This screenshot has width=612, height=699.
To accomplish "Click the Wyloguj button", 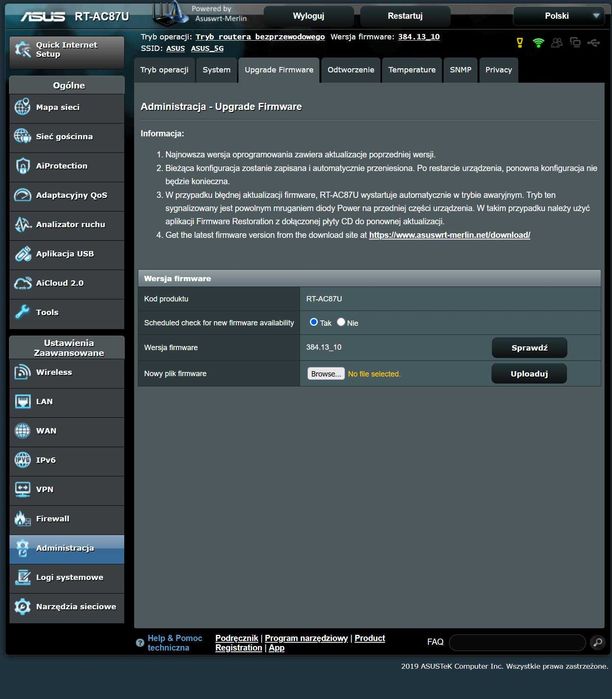I will point(308,16).
